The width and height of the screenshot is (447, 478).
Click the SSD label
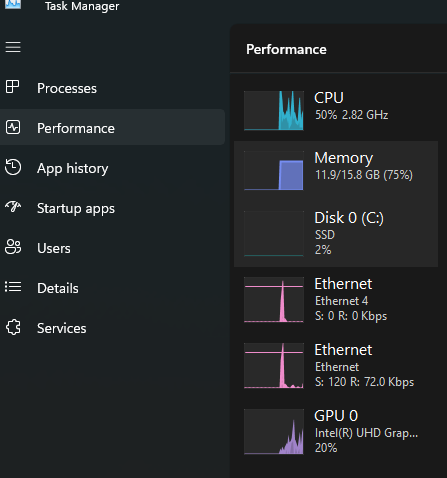[x=325, y=235]
